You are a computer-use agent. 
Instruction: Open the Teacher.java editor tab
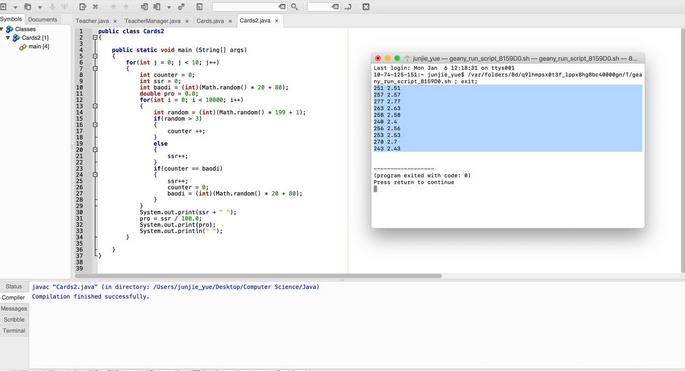pos(92,21)
